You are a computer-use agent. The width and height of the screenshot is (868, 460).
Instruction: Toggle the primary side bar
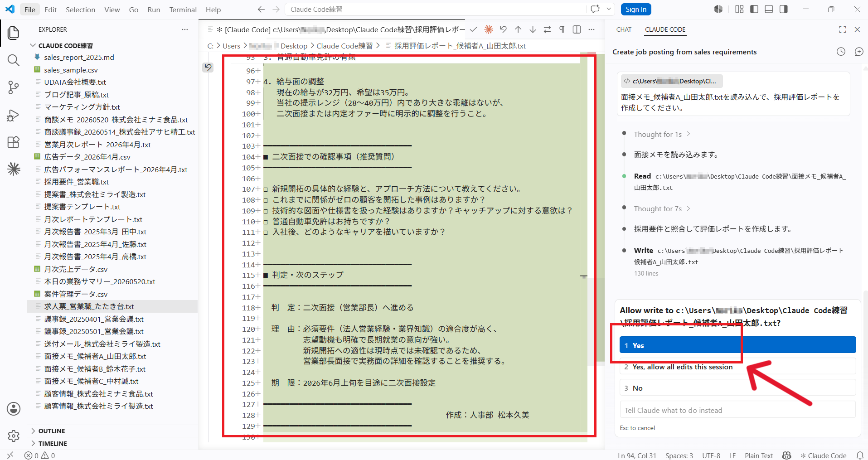(x=754, y=9)
